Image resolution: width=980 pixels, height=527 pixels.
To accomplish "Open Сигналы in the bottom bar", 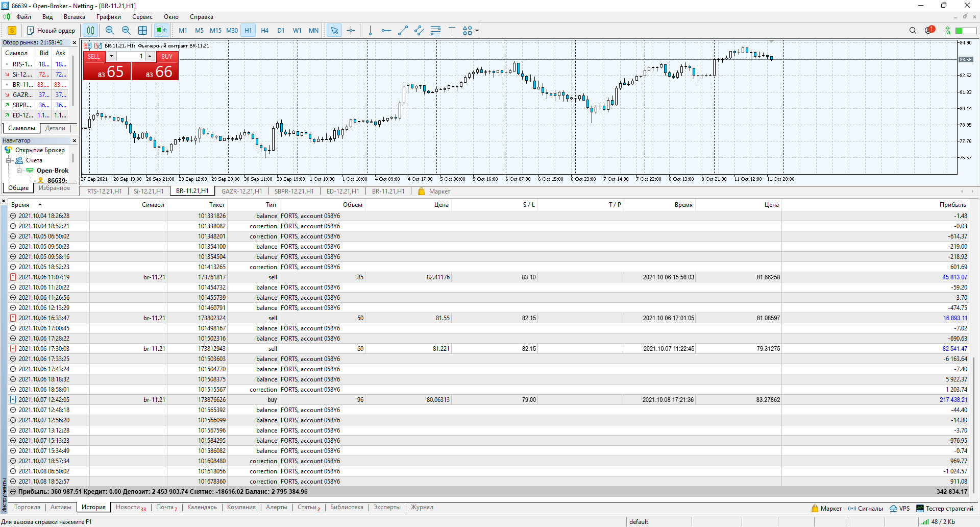I will tap(866, 509).
